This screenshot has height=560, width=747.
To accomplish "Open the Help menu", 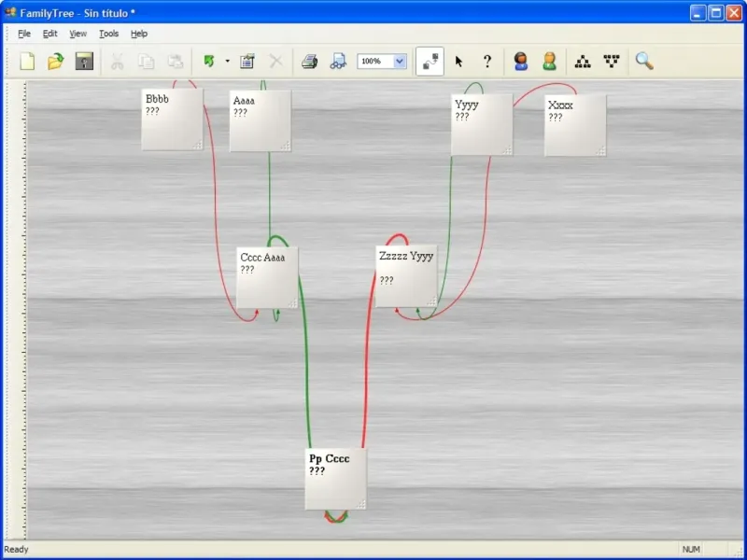I will (139, 34).
